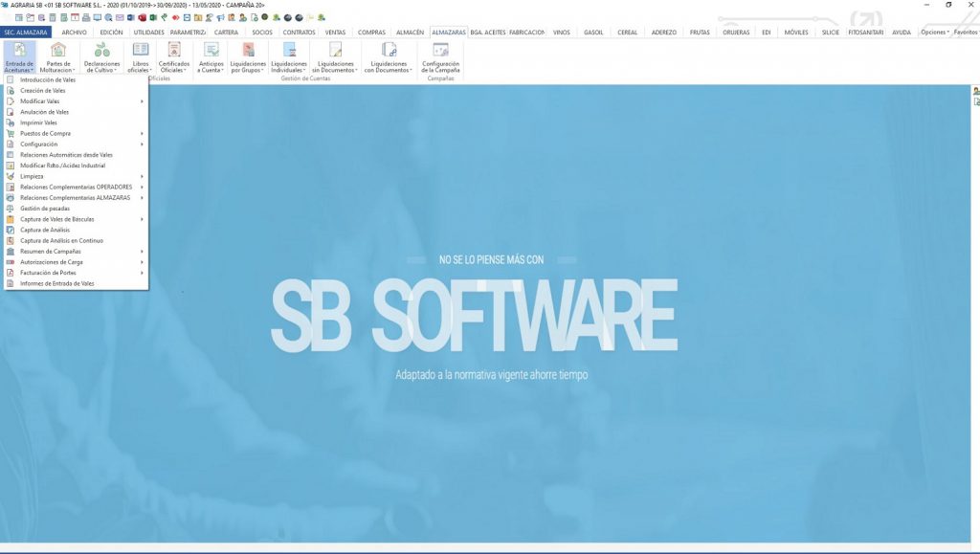Open the Opciones dropdown at top right
The width and height of the screenshot is (980, 554).
coord(934,32)
